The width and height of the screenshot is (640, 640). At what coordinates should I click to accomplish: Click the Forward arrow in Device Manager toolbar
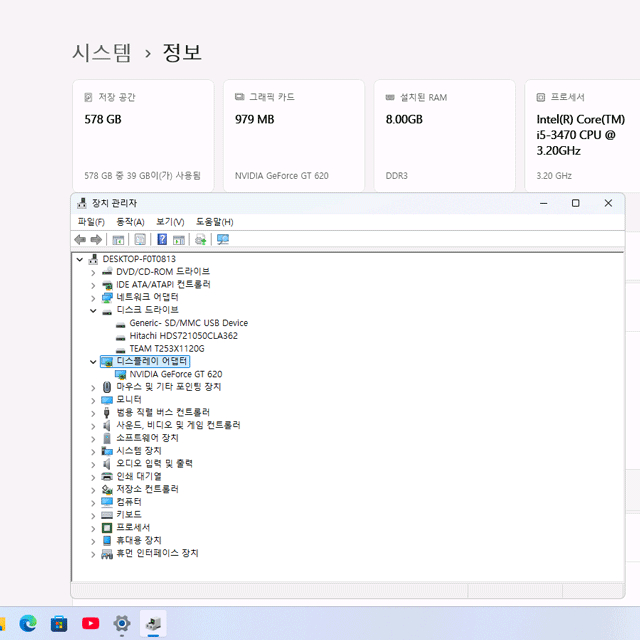point(96,240)
